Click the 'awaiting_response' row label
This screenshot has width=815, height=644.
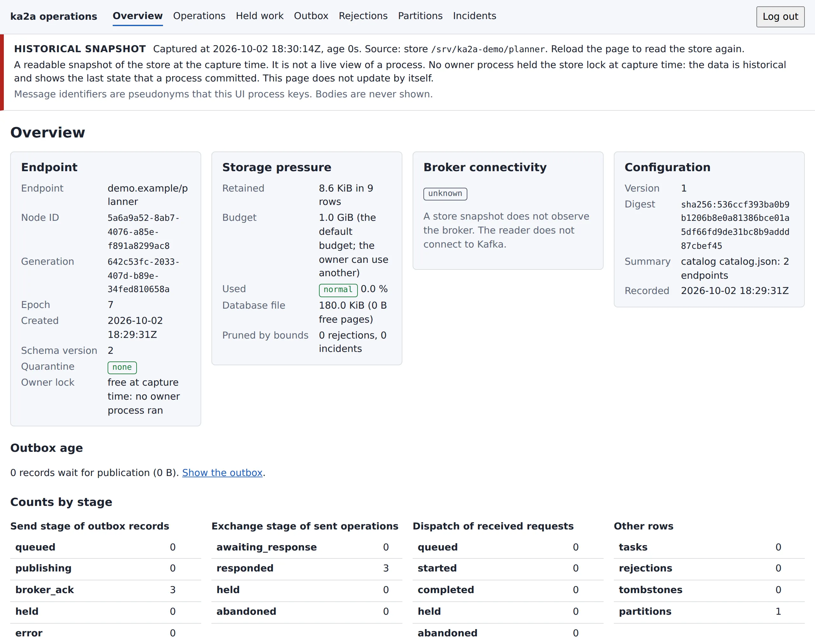point(266,547)
